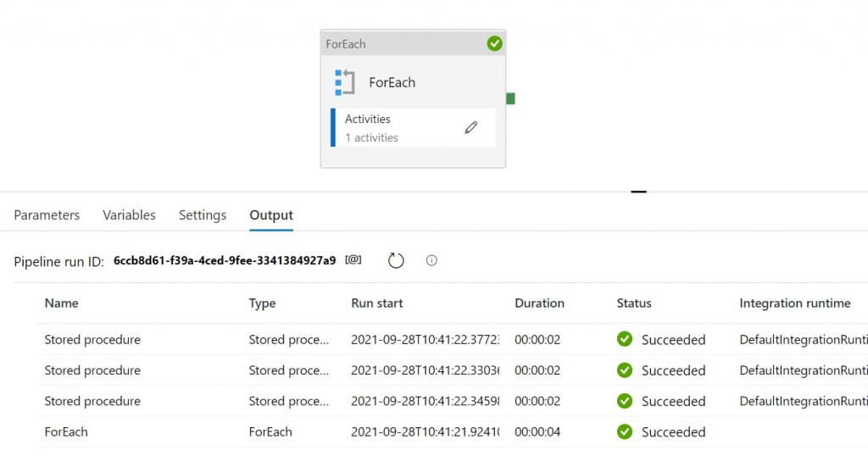This screenshot has height=456, width=868.
Task: Select the Output tab
Action: [271, 215]
